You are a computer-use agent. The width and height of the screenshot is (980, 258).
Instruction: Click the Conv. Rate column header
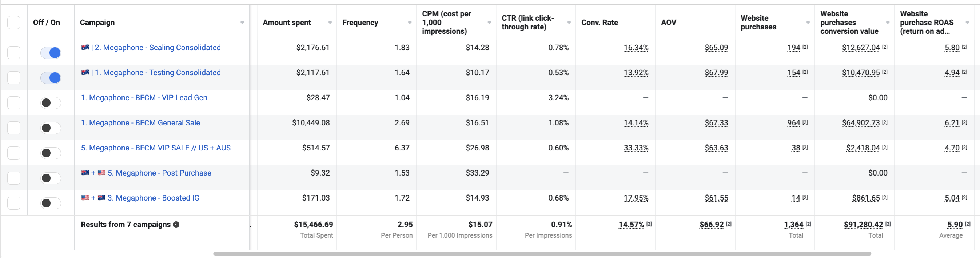[x=599, y=23]
